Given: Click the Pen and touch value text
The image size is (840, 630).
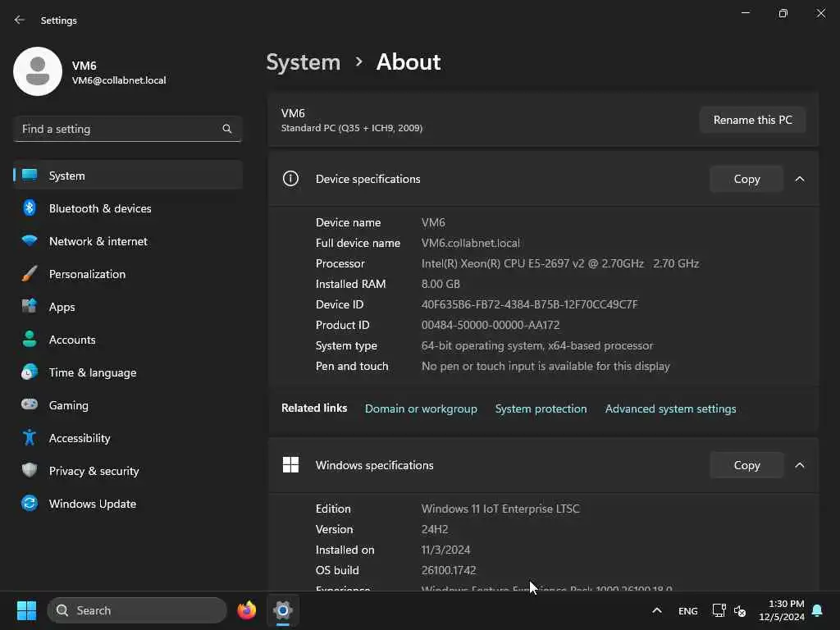Looking at the screenshot, I should [x=546, y=367].
